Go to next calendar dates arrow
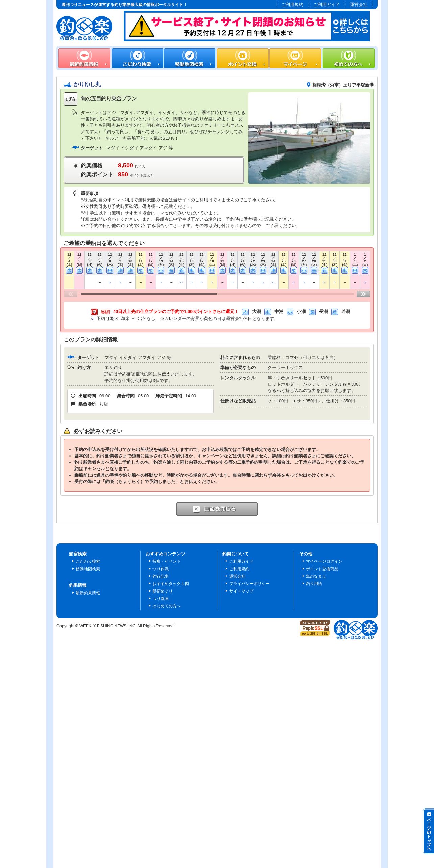 point(363,294)
